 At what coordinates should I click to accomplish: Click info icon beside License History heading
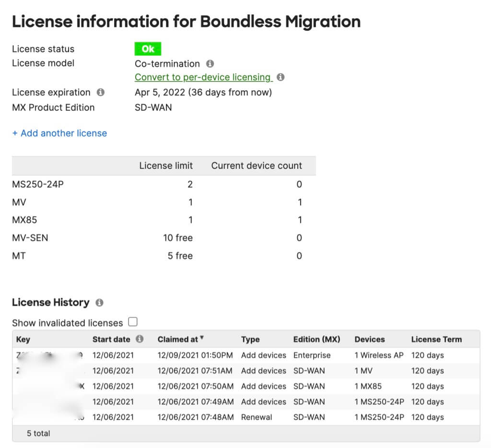click(x=99, y=303)
